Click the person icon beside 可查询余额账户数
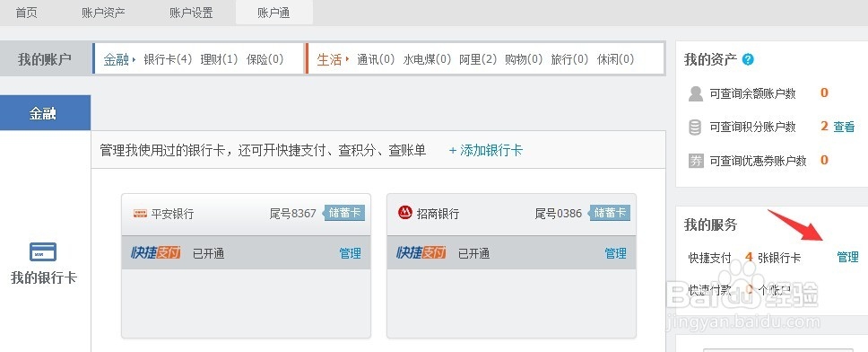Viewport: 868px width, 352px height. coord(695,93)
